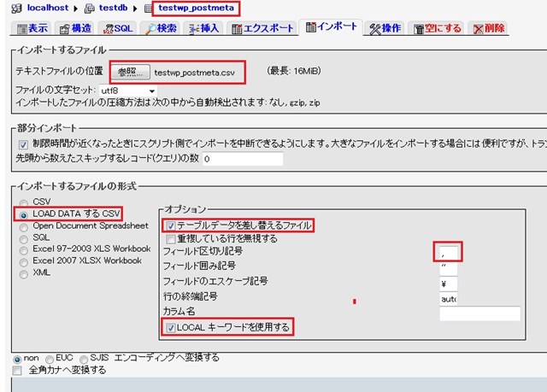This screenshot has height=392, width=547.
Task: Click the フィールド区切り記号 input field
Action: tap(448, 253)
